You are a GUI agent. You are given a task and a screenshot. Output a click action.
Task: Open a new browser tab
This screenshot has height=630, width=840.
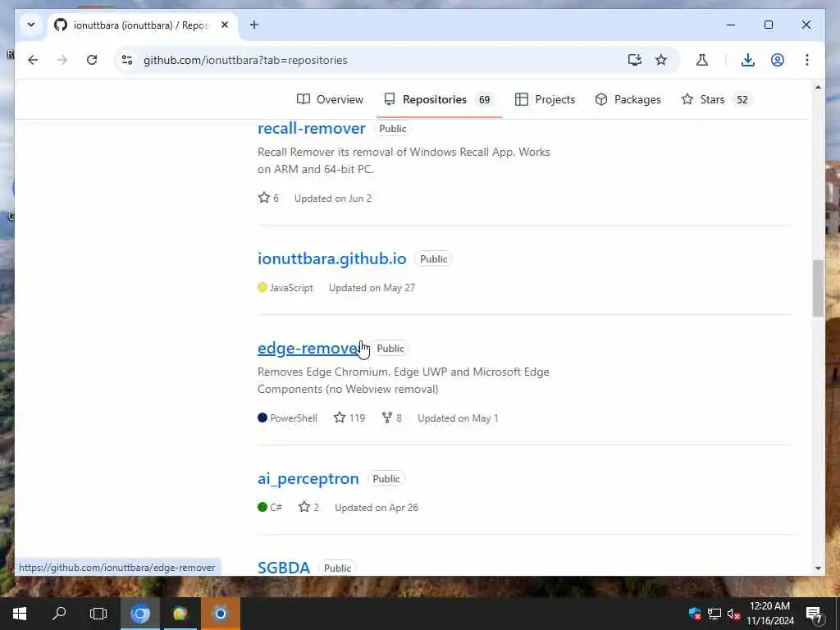[x=254, y=25]
